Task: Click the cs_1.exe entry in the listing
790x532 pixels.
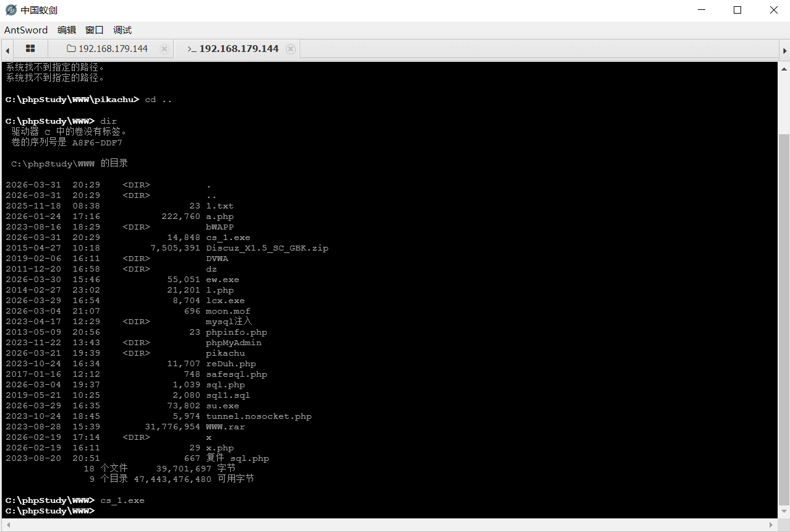Action: click(x=228, y=238)
